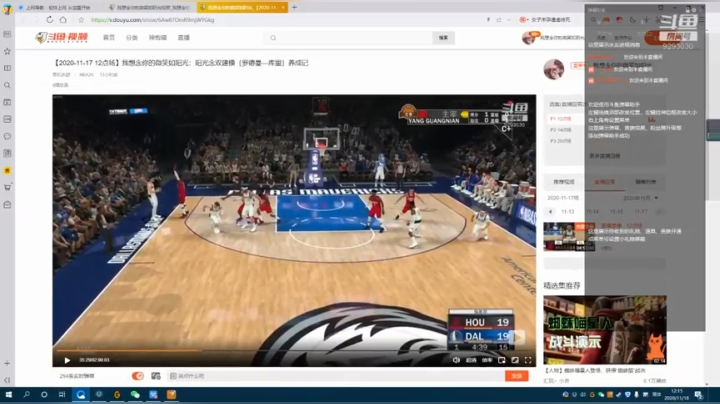Send the danmaku with the orange button
720x404 pixels.
517,376
